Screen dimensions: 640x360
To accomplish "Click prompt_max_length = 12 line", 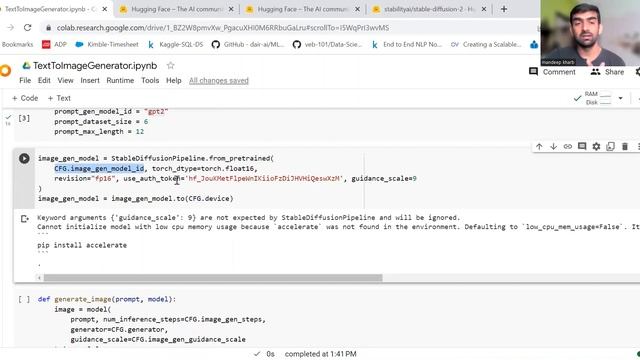I will pos(99,131).
